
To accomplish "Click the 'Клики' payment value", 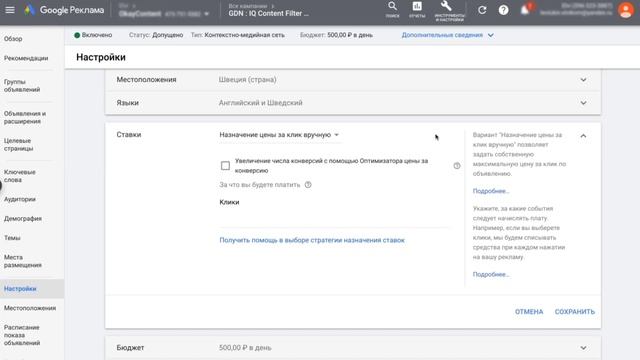I will pyautogui.click(x=229, y=202).
